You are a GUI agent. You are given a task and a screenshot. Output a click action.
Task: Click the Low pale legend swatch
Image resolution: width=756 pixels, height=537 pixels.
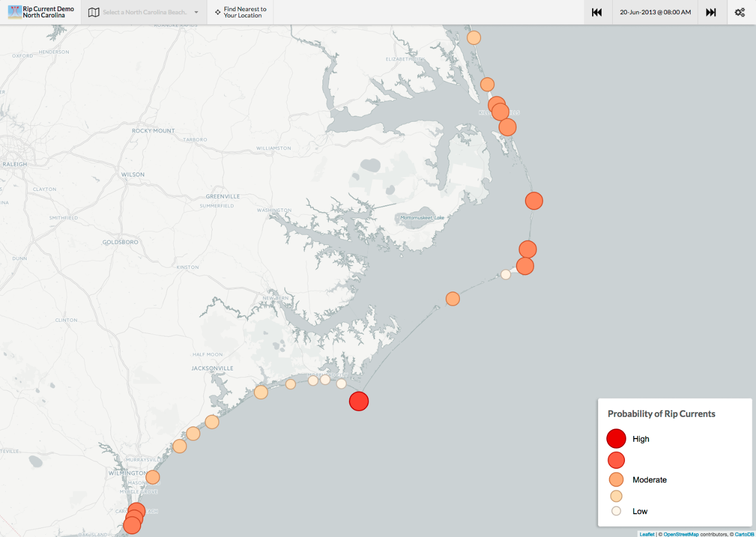click(x=616, y=511)
